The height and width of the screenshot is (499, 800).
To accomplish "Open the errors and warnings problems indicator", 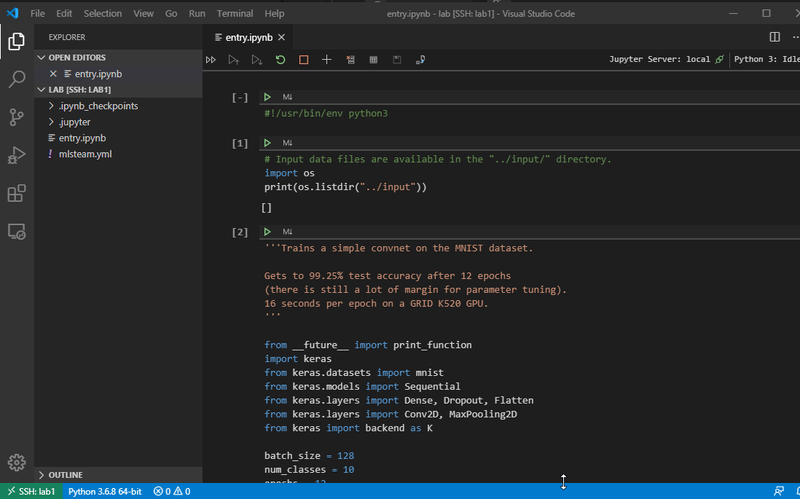I will (x=172, y=491).
